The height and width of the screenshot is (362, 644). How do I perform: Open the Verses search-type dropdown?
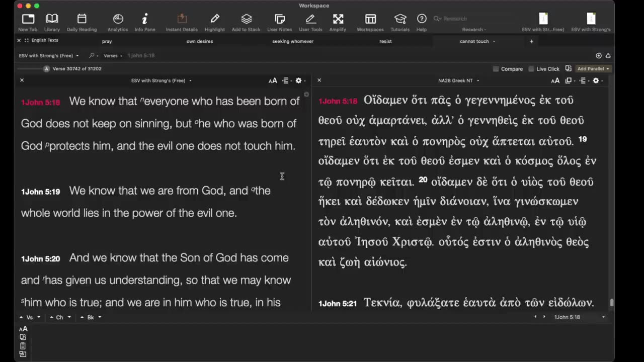click(x=113, y=56)
